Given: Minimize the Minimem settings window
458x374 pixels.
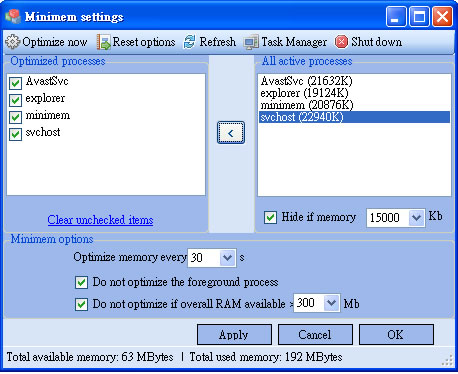Looking at the screenshot, I should point(396,16).
